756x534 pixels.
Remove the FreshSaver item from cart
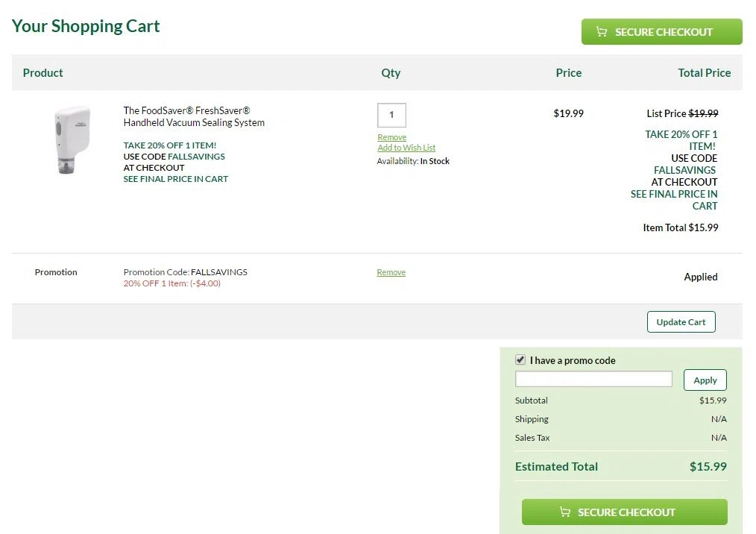(x=391, y=137)
